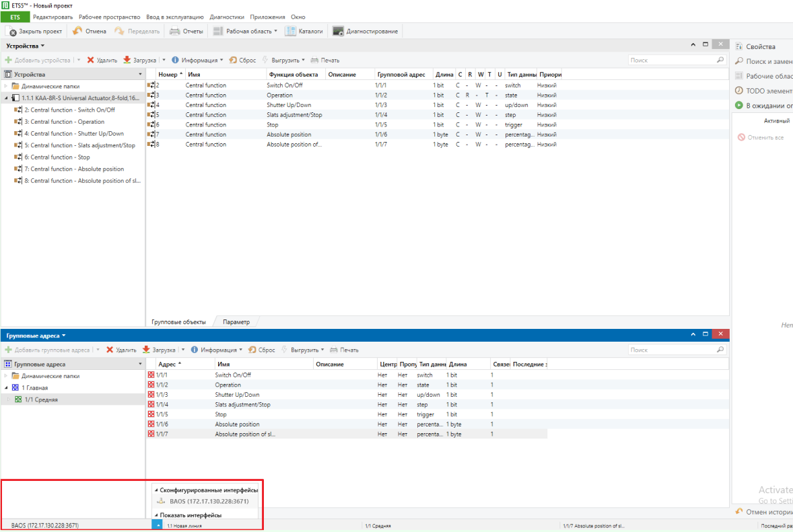Switch to the Групповые объекты tab
Image resolution: width=793 pixels, height=532 pixels.
[x=178, y=322]
